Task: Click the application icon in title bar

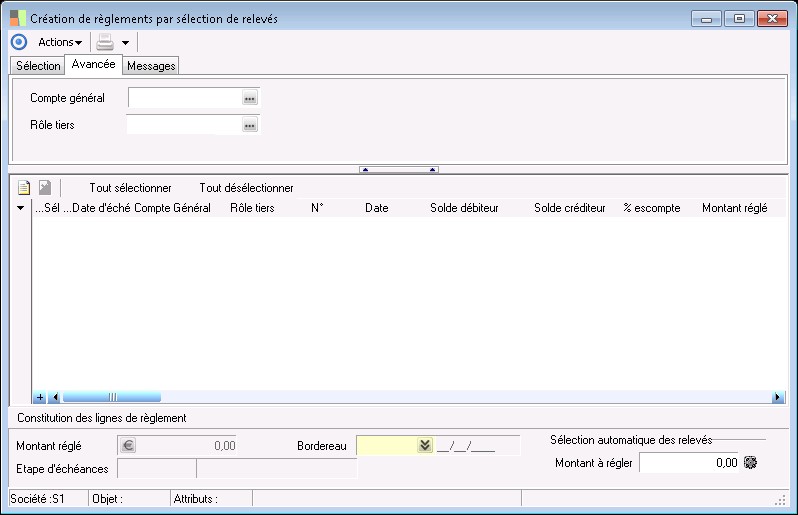Action: coord(17,18)
